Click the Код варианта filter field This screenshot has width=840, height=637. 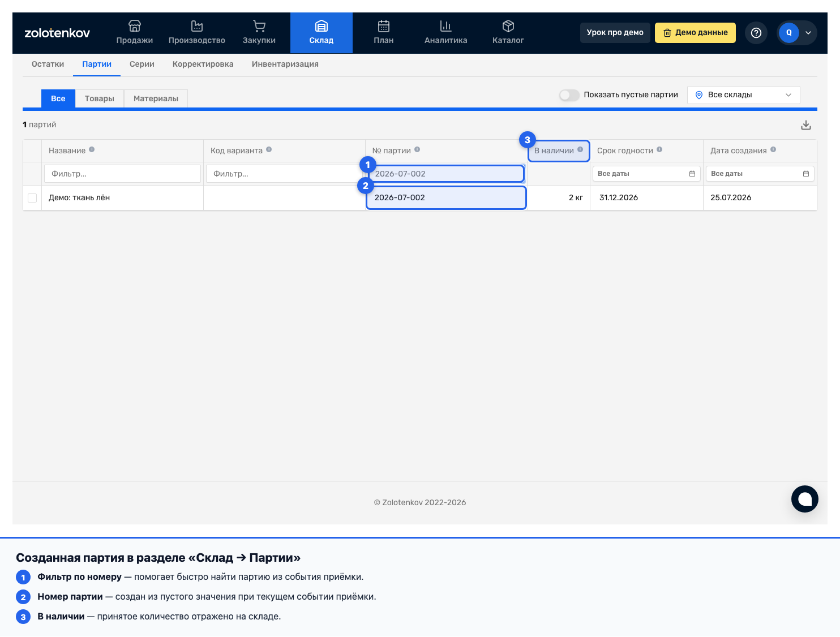pyautogui.click(x=284, y=174)
